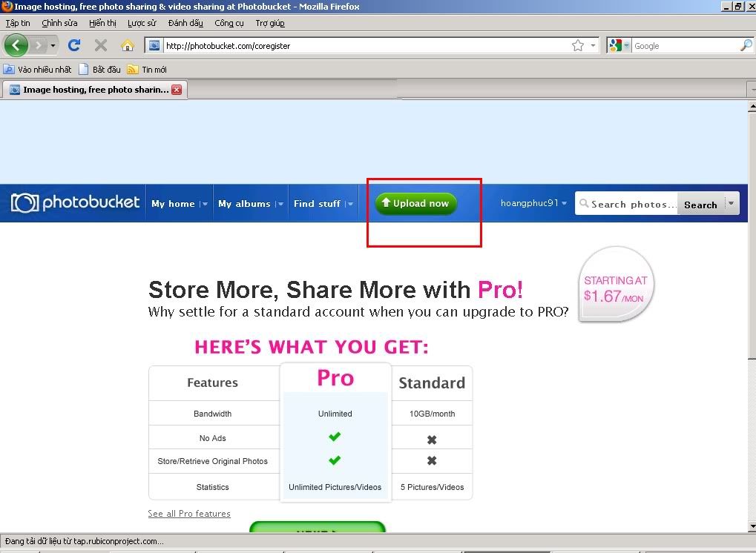Click the Pro column header
Viewport: 756px width, 553px height.
coord(335,377)
